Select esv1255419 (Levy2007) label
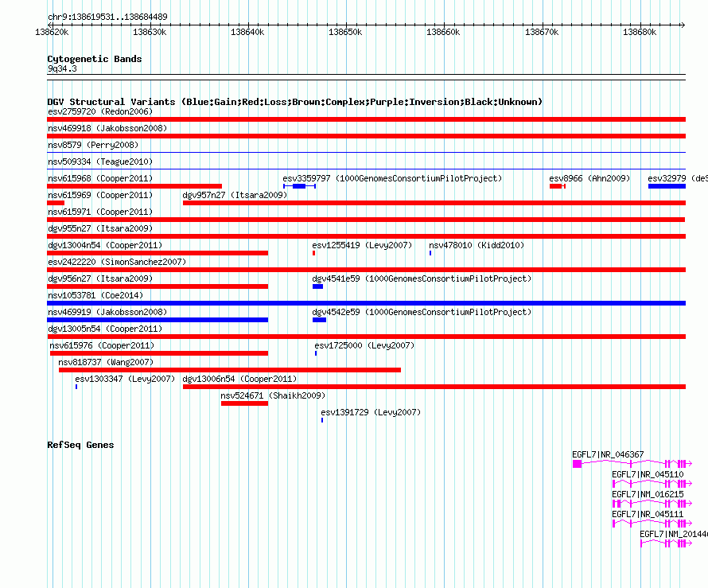The width and height of the screenshot is (708, 588). click(362, 245)
